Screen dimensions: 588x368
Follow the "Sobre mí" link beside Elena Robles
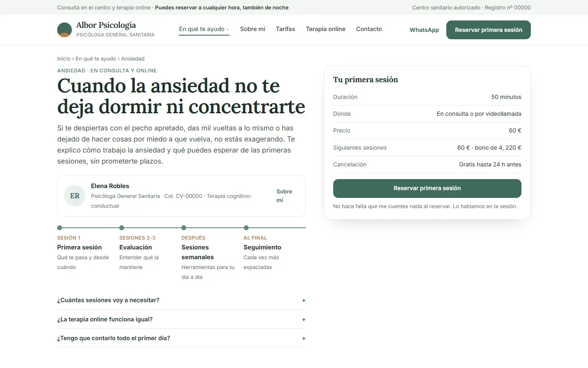(x=284, y=196)
